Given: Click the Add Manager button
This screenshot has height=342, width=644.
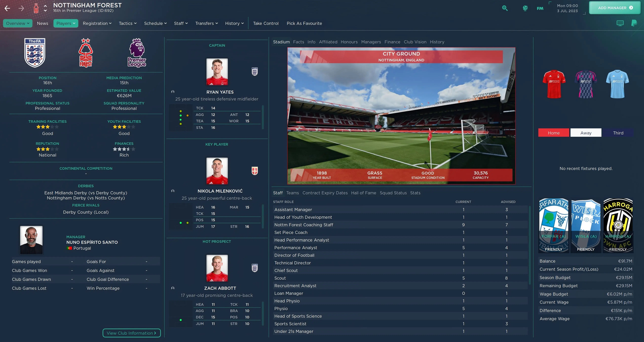Looking at the screenshot, I should (x=615, y=8).
